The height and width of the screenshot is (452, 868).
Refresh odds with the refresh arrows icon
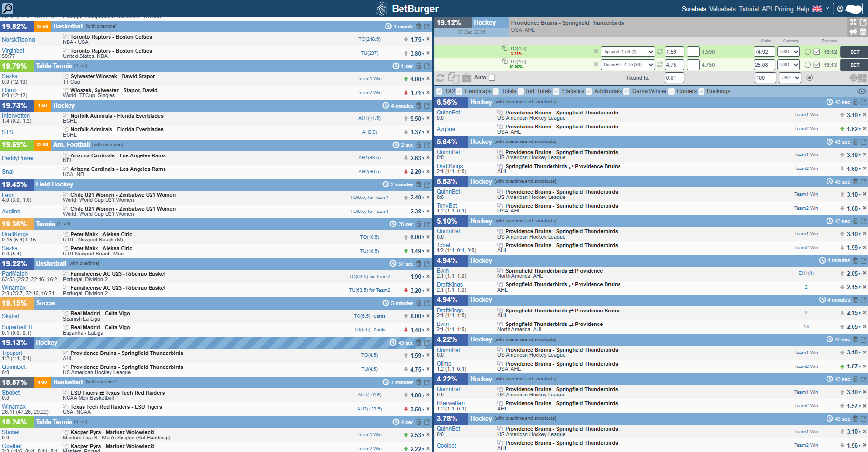[440, 78]
